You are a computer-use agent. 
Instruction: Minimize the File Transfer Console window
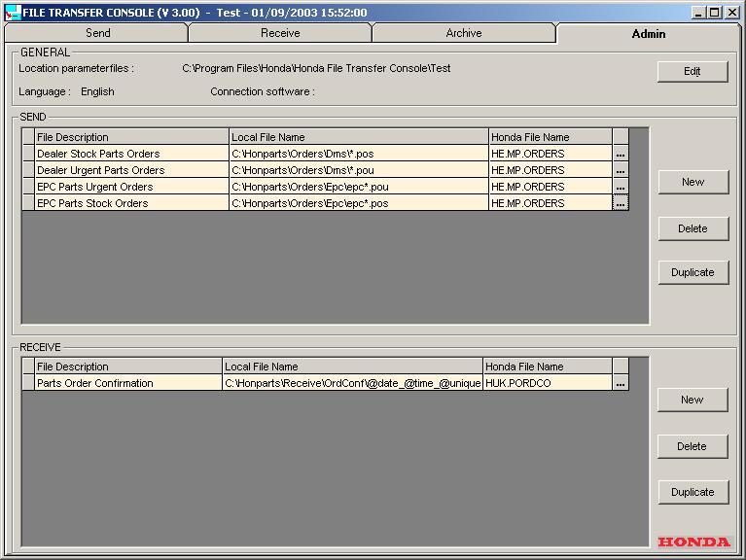click(698, 13)
